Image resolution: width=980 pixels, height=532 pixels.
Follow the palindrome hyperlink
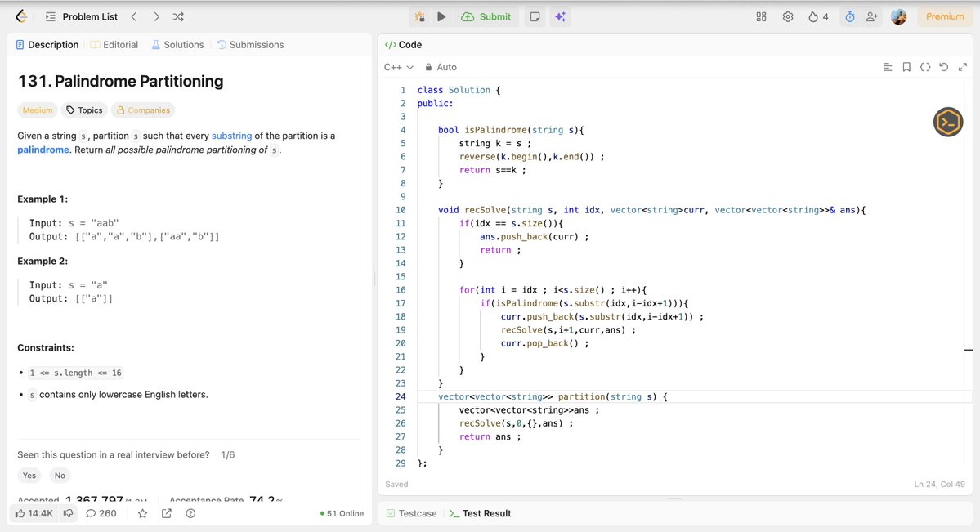(x=43, y=150)
